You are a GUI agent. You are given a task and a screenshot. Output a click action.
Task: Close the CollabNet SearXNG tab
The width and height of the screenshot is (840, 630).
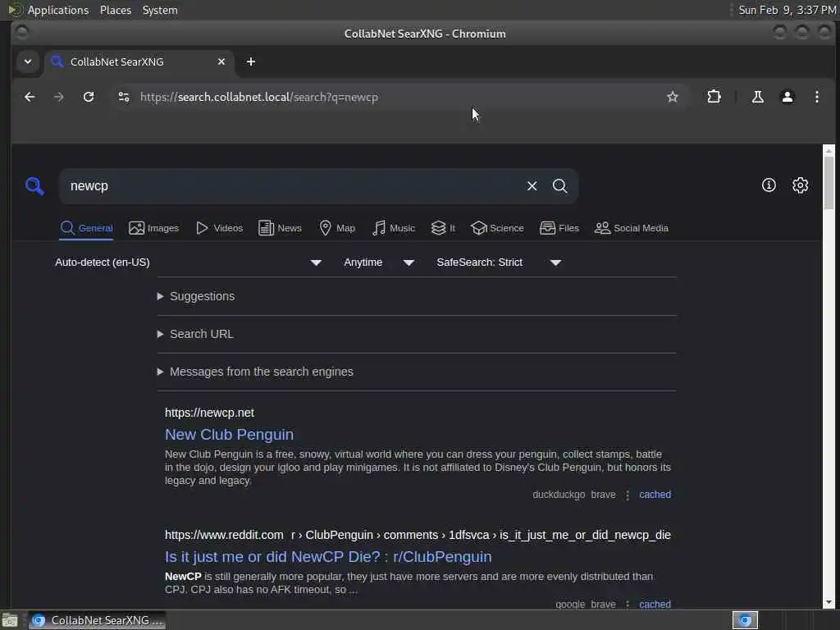[x=221, y=62]
